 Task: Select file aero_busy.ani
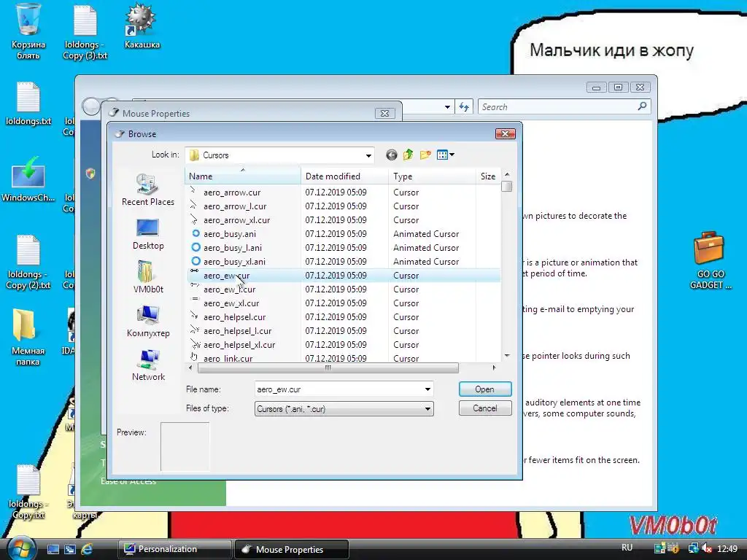click(x=229, y=234)
